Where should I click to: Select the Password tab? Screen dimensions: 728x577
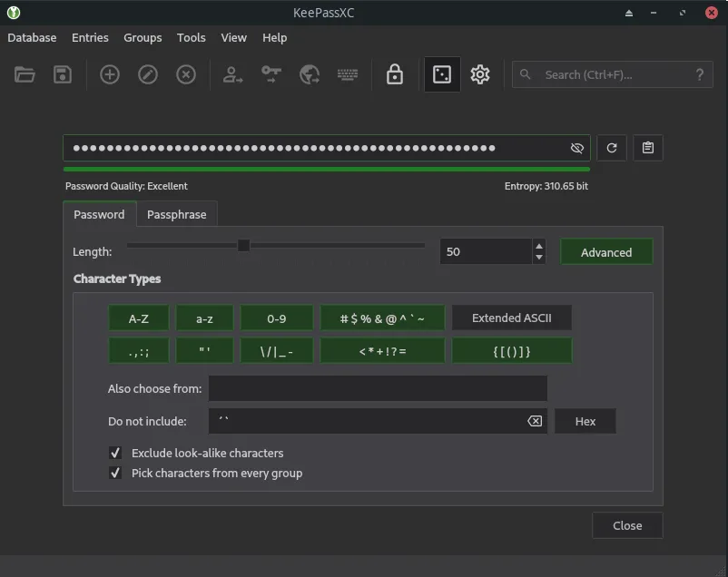(99, 214)
